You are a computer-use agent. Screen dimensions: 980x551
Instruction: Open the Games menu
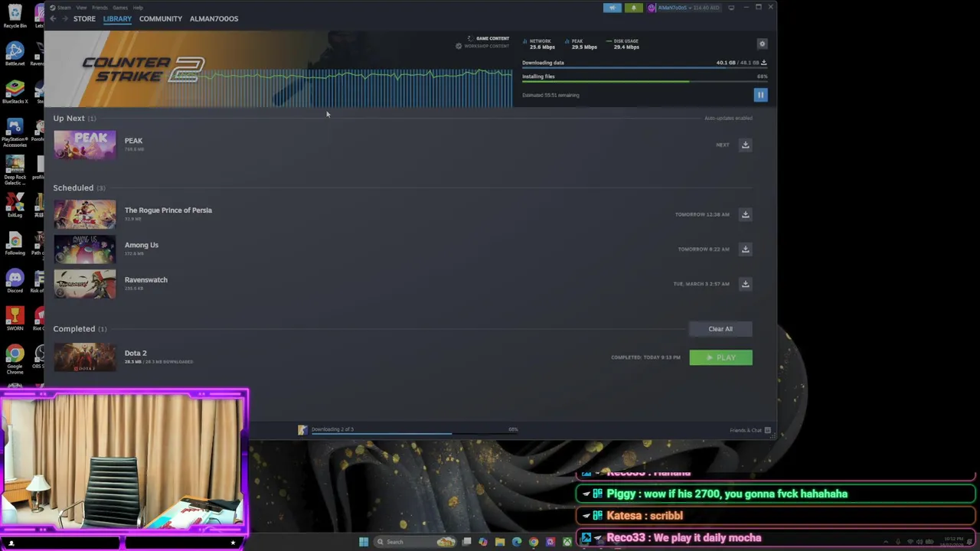click(x=120, y=8)
